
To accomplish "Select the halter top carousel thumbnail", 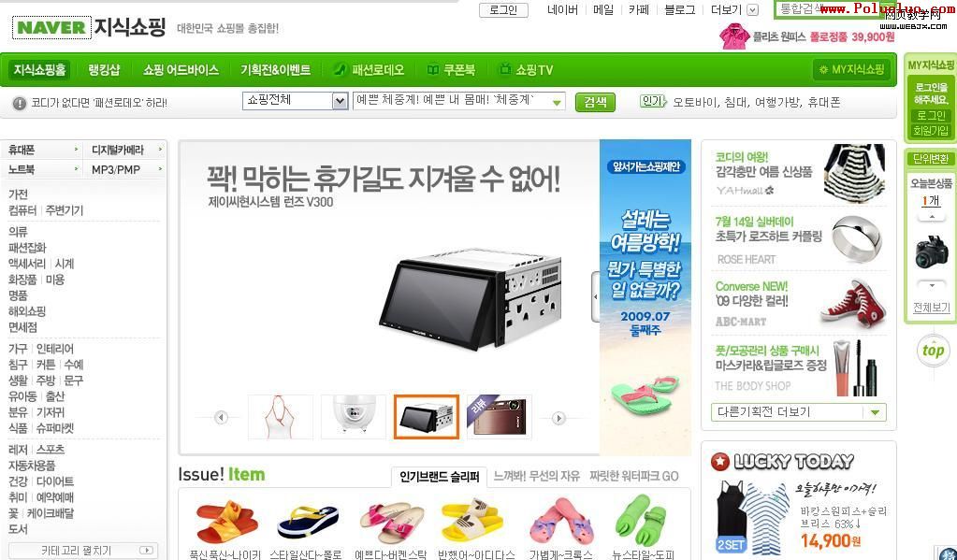I will tap(280, 417).
